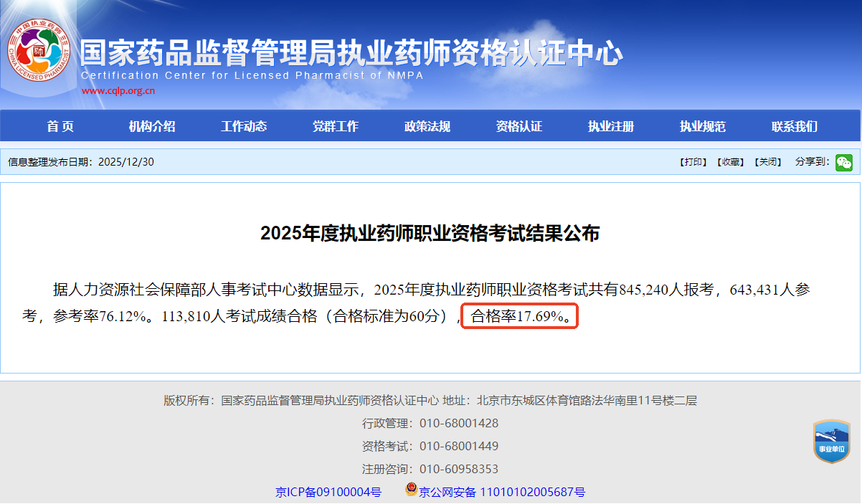Share the article via WeChat icon
The image size is (862, 504).
tap(843, 162)
